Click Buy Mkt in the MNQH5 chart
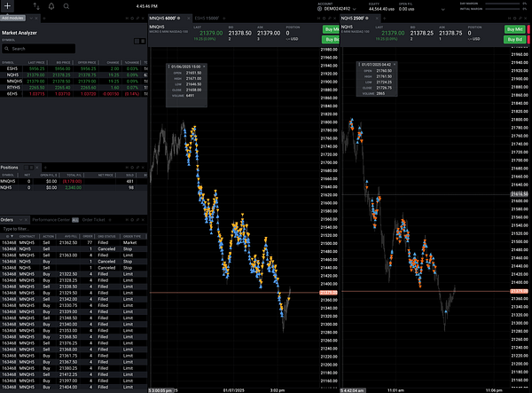This screenshot has width=532, height=393. (x=331, y=29)
